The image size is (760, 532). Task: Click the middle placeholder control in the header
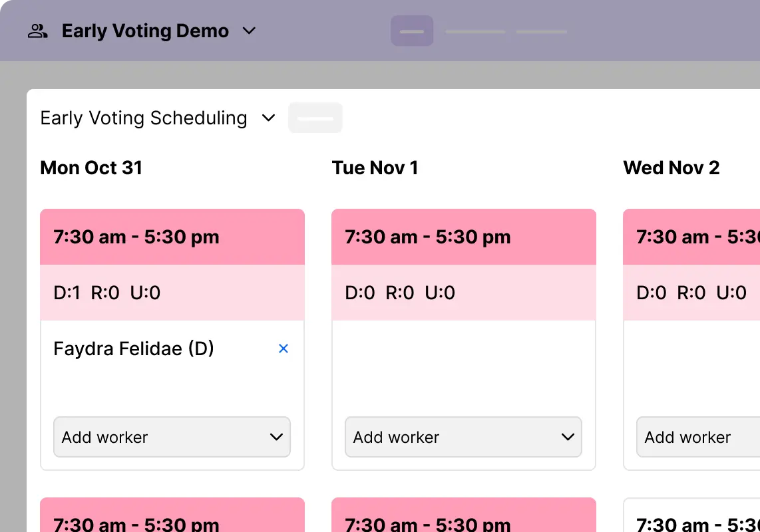point(475,31)
